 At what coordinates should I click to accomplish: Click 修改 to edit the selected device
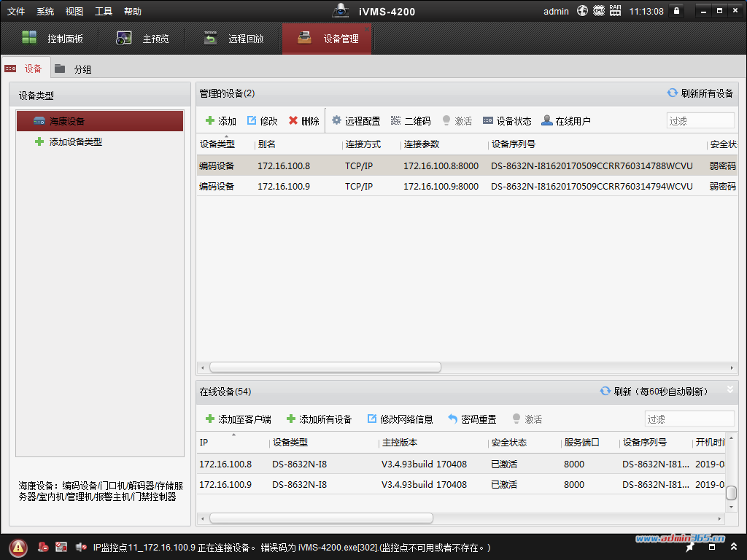click(262, 121)
